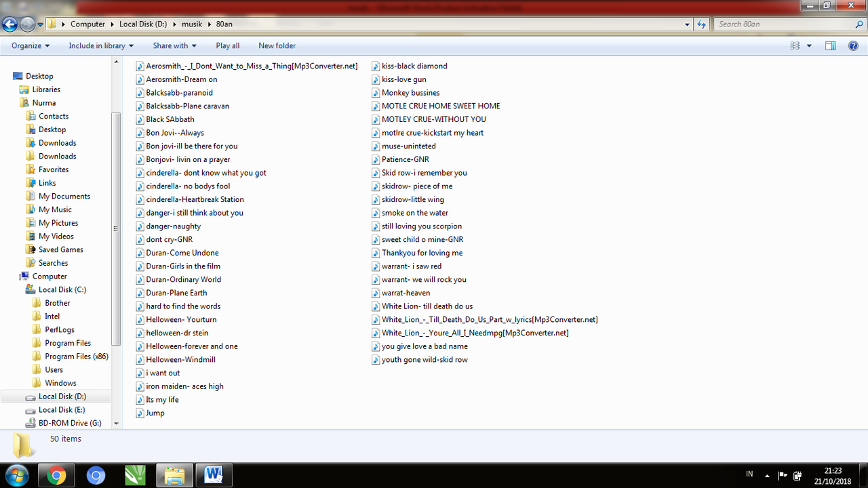Open the view options dropdown arrow
The height and width of the screenshot is (488, 868).
click(x=809, y=46)
